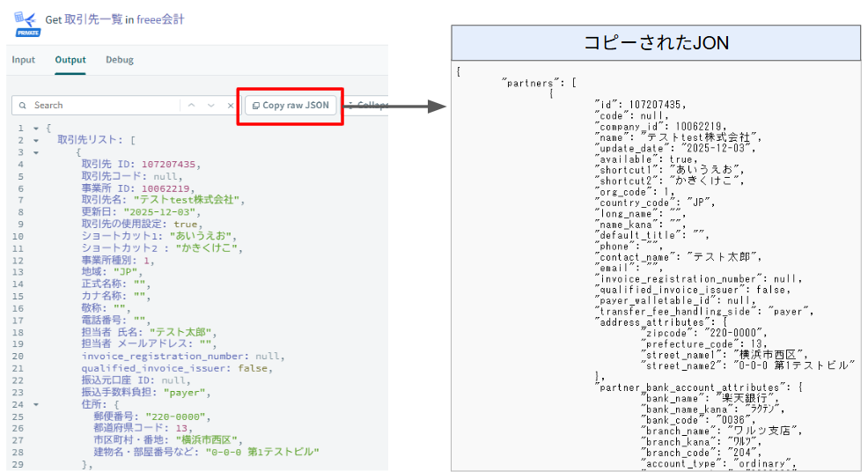Select the 取引先 ID value 107207435

click(168, 165)
